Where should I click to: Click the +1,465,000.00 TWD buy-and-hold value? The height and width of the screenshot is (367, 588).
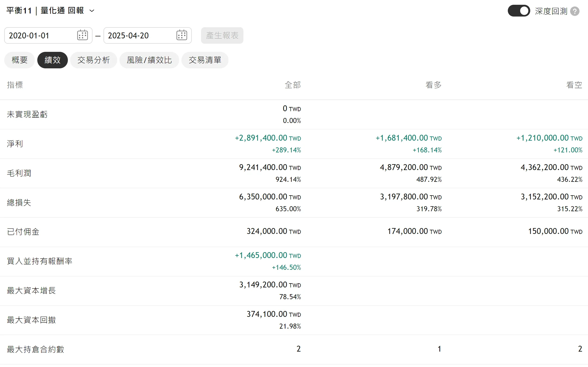(x=268, y=255)
